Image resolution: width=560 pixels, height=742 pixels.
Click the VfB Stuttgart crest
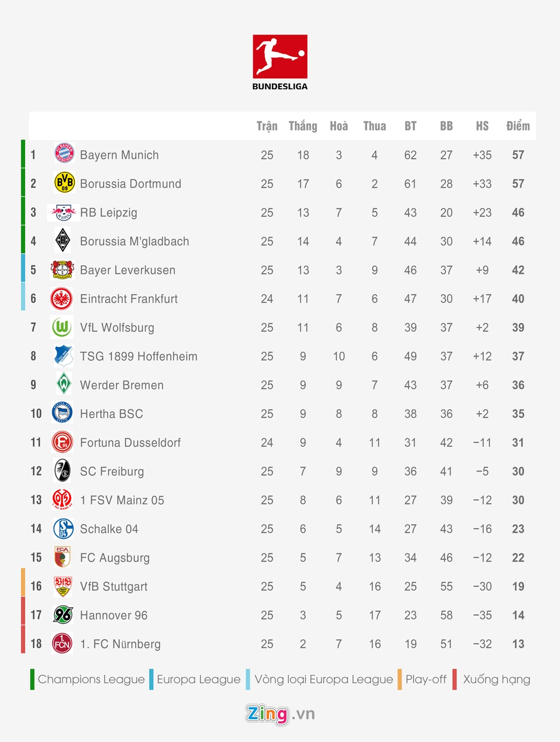point(63,586)
